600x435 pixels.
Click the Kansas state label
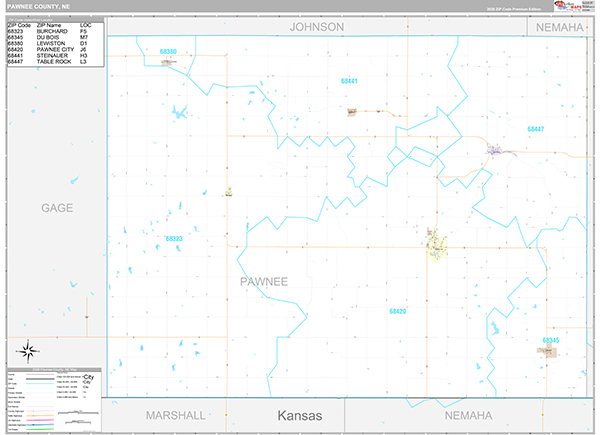tap(300, 415)
